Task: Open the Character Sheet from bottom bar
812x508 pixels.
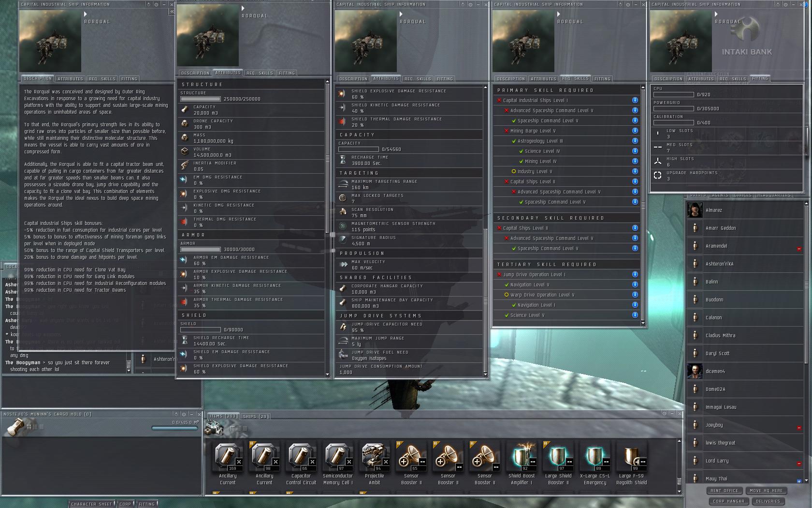Action: coord(91,504)
